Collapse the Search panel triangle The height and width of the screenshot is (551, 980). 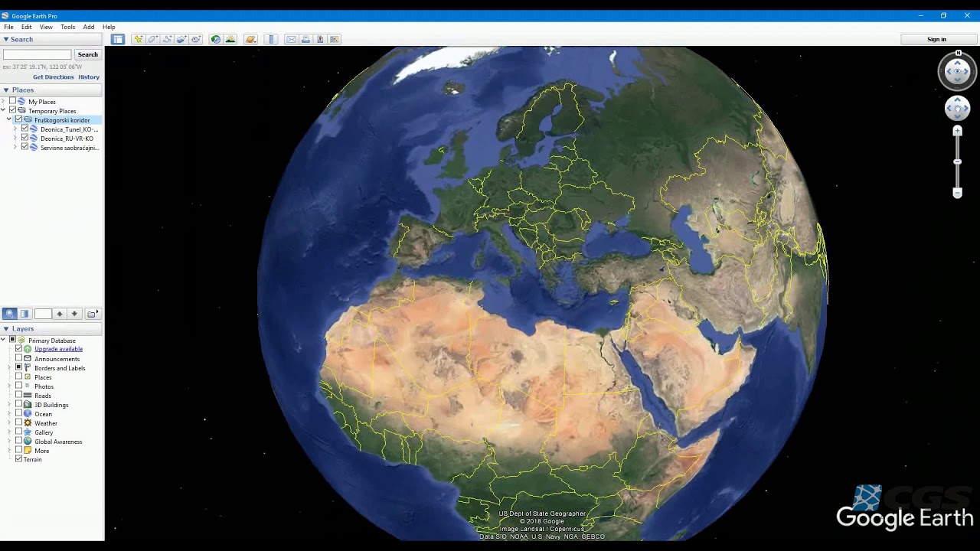point(5,39)
